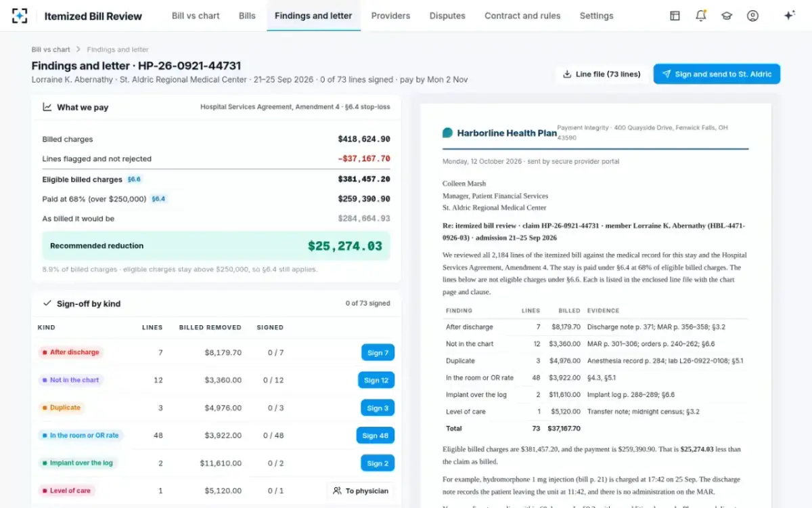Viewport: 812px width, 508px height.
Task: Click the KIND column header
Action: (x=47, y=327)
